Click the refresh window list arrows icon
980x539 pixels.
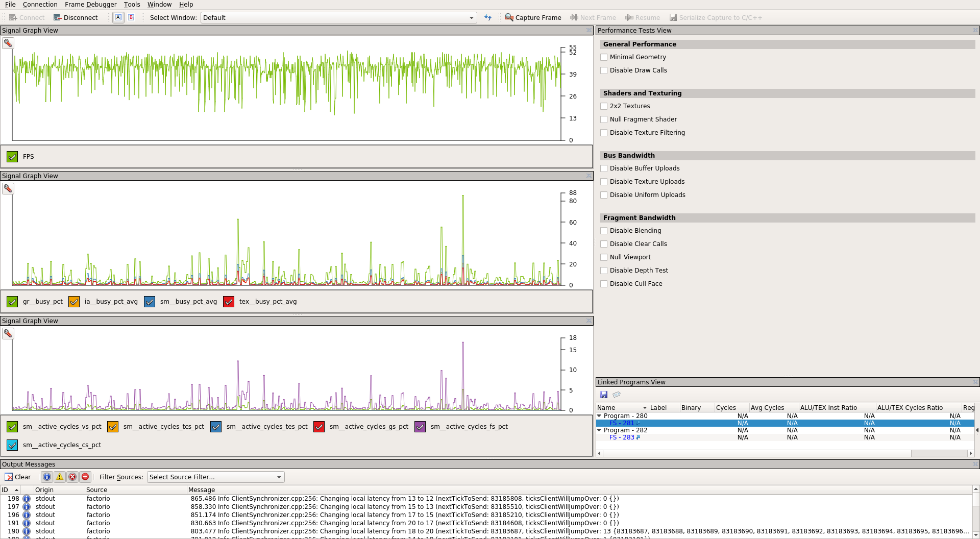click(488, 17)
